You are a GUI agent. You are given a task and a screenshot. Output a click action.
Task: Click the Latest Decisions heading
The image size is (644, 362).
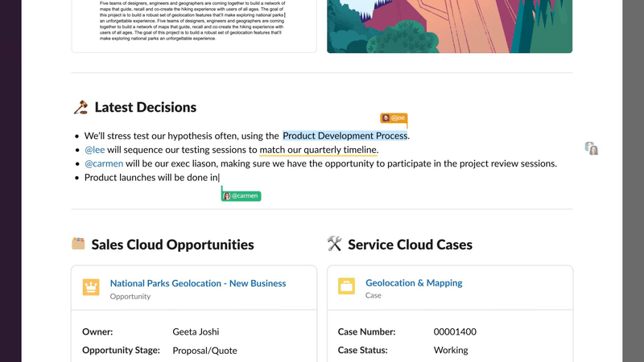click(146, 107)
